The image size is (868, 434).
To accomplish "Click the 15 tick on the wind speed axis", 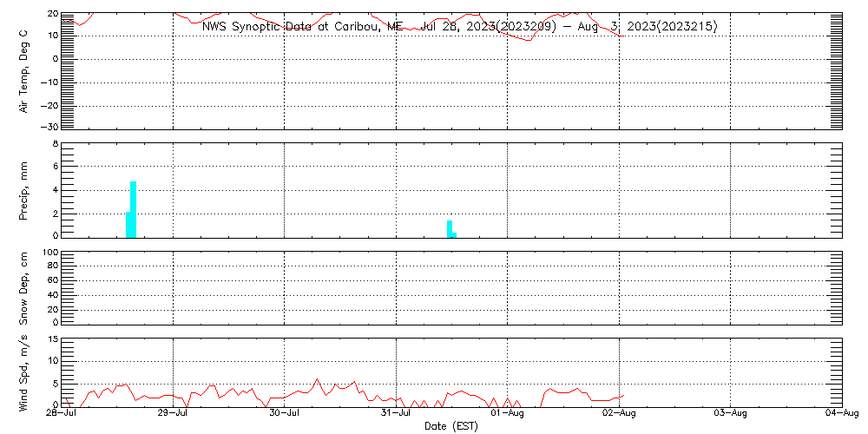I will (x=52, y=339).
